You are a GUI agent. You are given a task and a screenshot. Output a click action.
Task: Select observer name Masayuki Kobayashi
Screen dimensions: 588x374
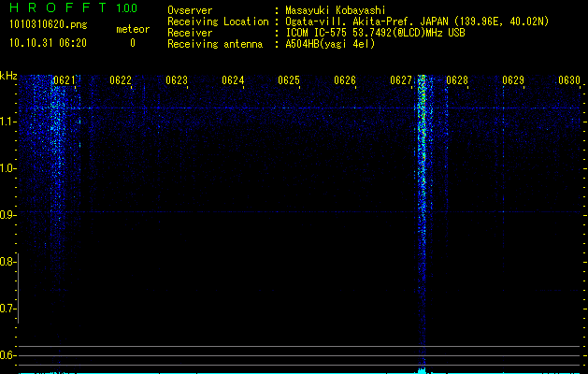[336, 10]
